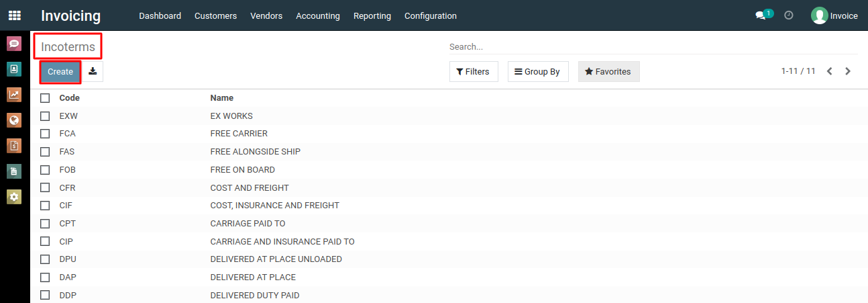Expand the Filters dropdown

tap(474, 72)
